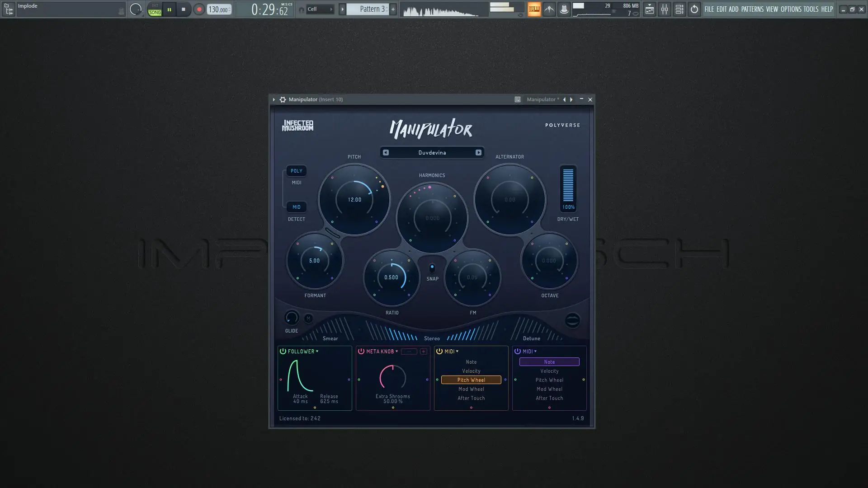Toggle the Meta Knob power button

point(361,351)
